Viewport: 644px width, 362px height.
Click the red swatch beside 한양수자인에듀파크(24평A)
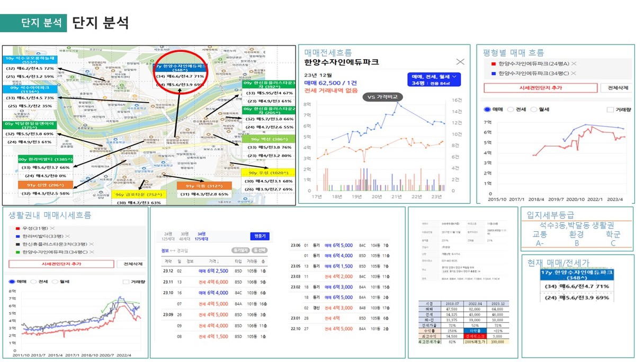point(494,64)
